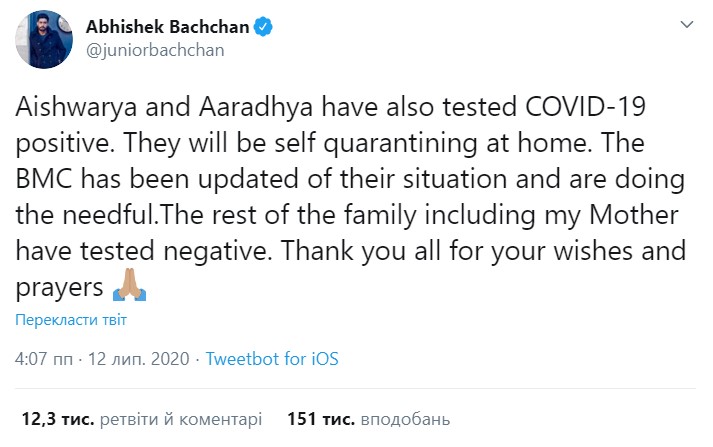Click the blue verified badge

(263, 28)
